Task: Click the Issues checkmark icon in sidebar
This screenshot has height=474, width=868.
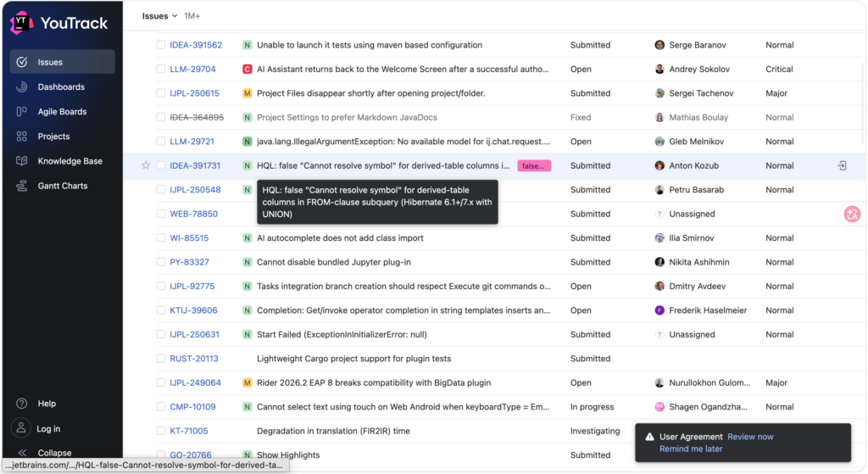Action: click(x=21, y=62)
